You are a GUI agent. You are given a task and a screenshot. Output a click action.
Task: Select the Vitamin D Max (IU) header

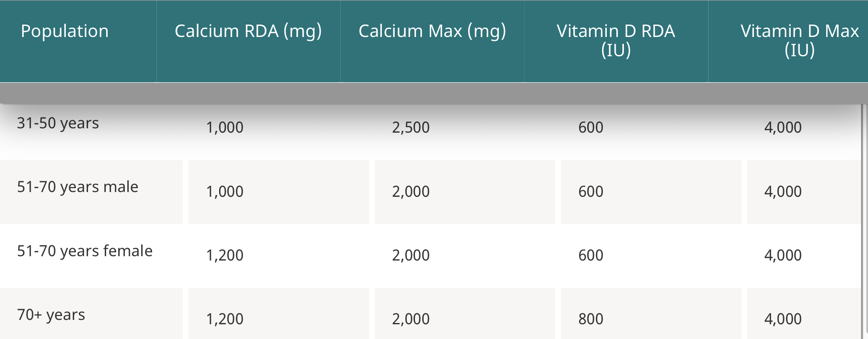point(800,40)
